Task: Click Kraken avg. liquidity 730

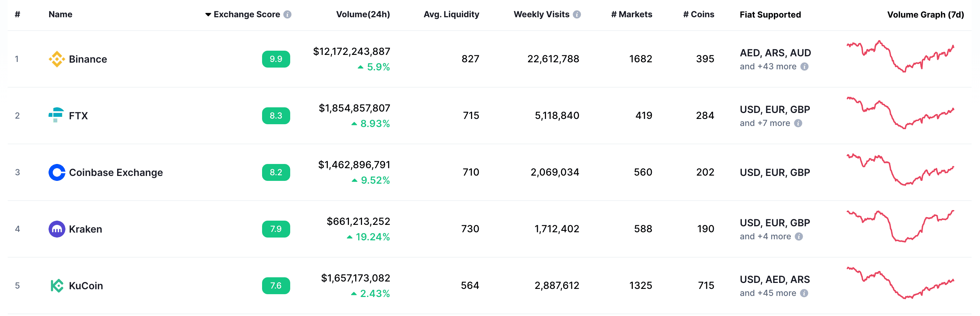Action: (x=470, y=229)
